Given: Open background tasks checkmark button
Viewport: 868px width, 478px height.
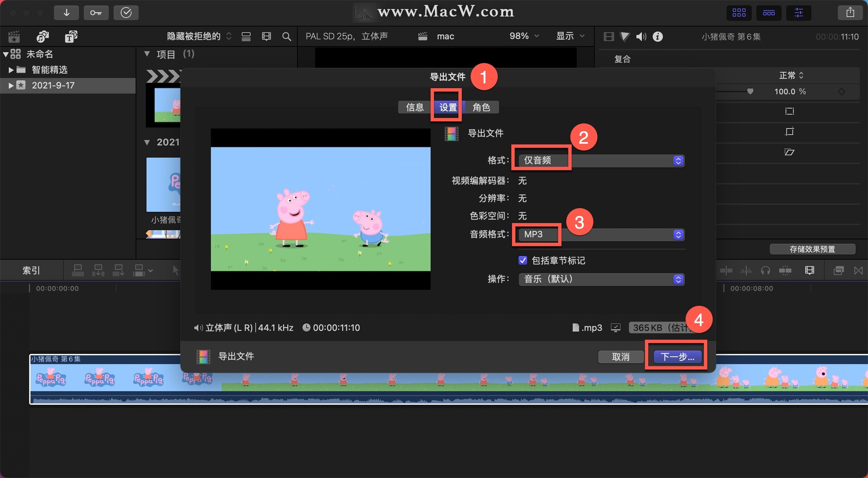Looking at the screenshot, I should coord(126,13).
